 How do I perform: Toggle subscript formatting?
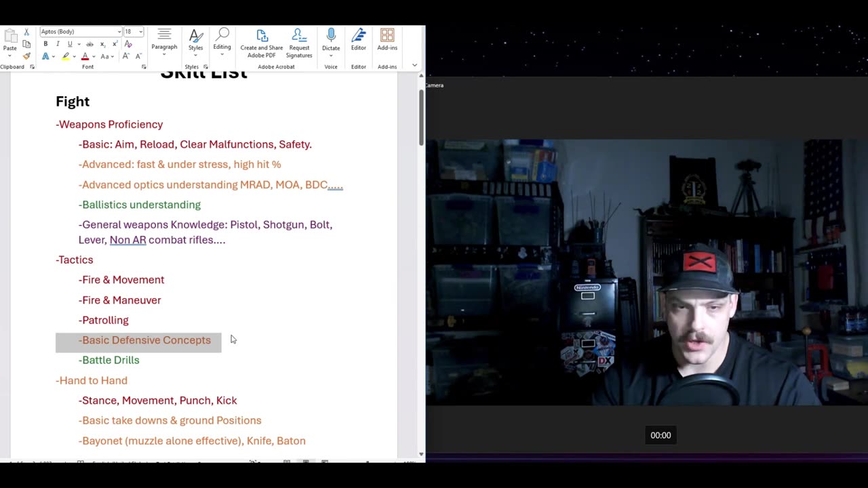102,44
